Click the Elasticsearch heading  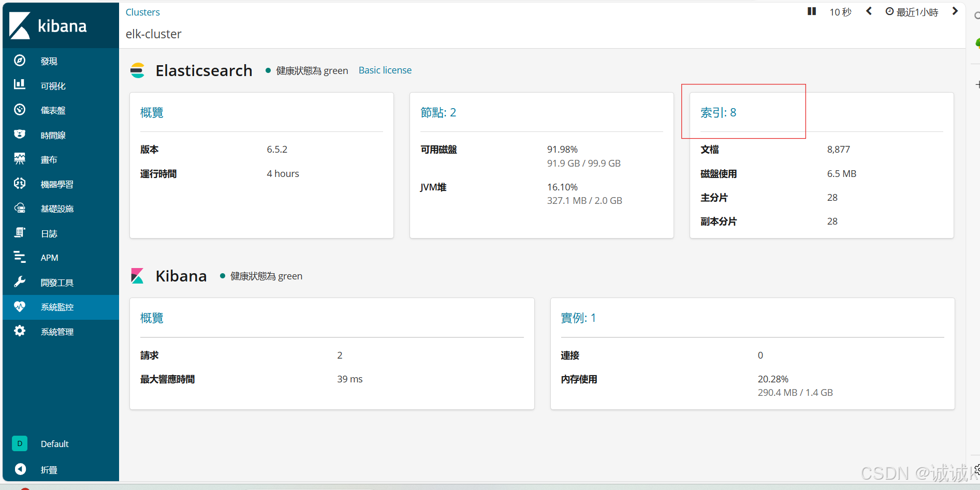click(x=204, y=70)
